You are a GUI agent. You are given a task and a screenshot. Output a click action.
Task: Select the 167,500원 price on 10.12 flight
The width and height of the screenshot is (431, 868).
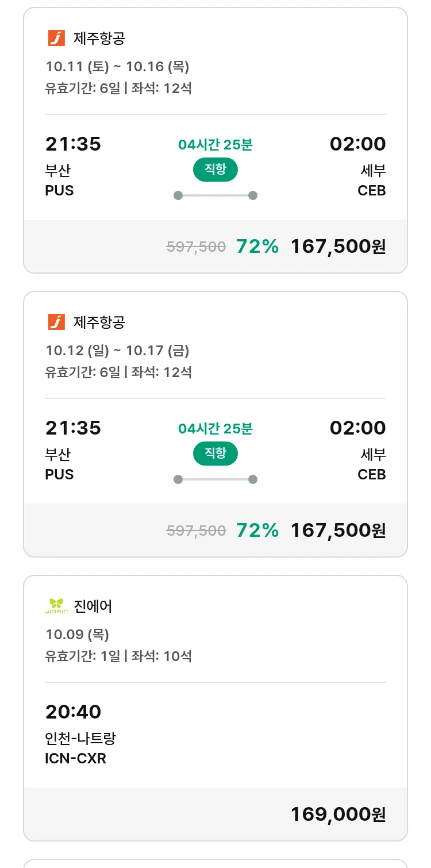click(338, 531)
